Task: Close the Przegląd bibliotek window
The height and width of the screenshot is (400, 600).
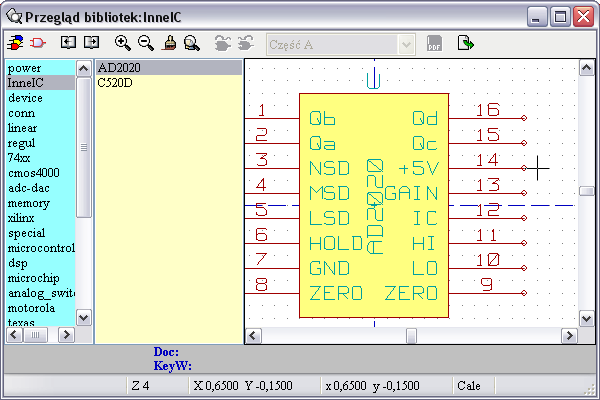Action: (x=583, y=16)
